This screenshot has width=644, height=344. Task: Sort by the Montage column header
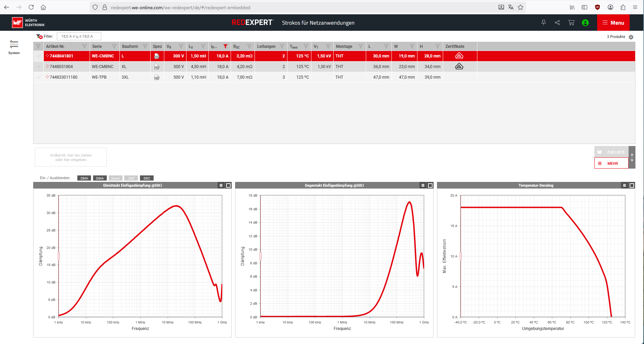(x=344, y=47)
